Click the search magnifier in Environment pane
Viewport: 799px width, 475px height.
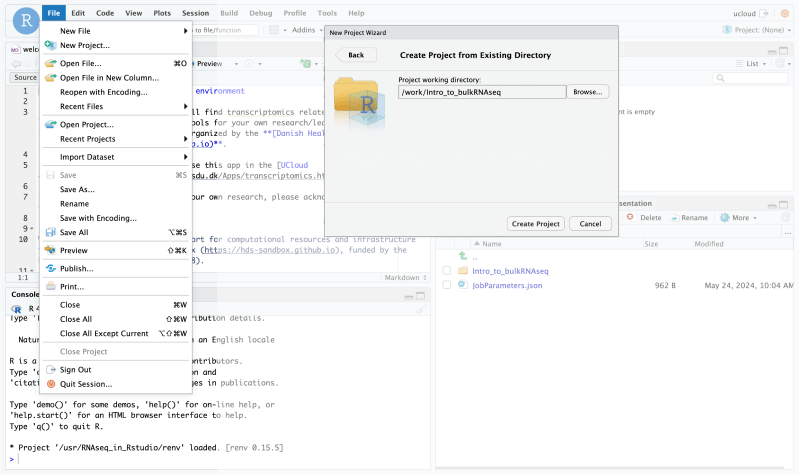tap(720, 78)
